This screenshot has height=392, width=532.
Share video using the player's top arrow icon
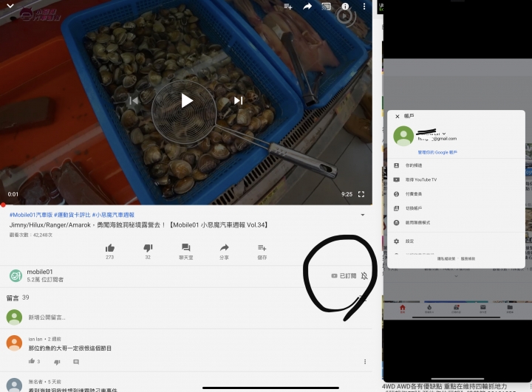tap(307, 7)
